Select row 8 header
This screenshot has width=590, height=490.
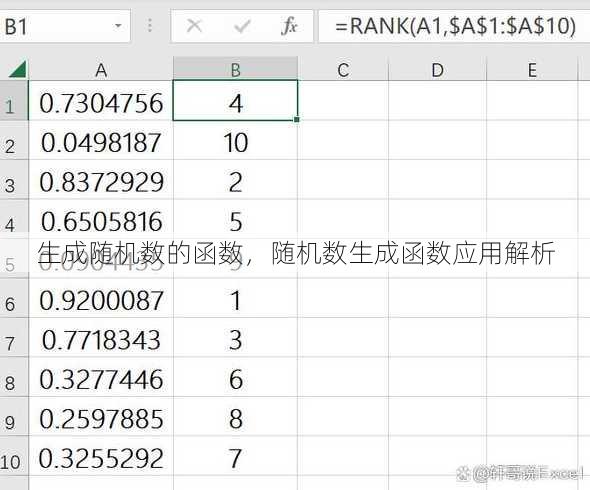[14, 377]
